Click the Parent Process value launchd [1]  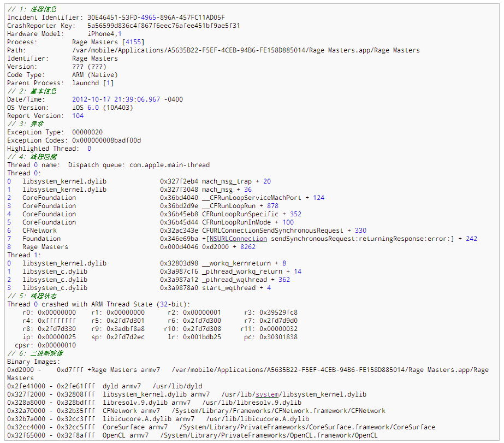[93, 83]
